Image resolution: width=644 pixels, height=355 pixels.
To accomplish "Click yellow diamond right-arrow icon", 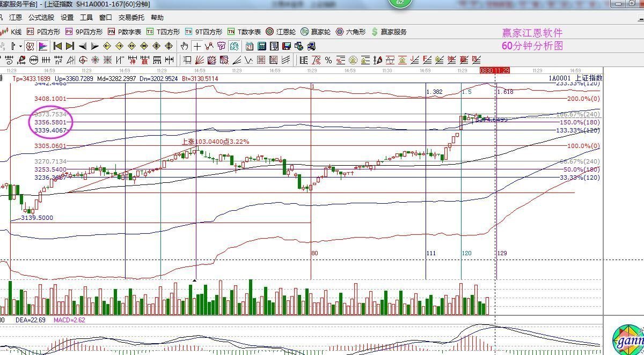I will pyautogui.click(x=119, y=46).
